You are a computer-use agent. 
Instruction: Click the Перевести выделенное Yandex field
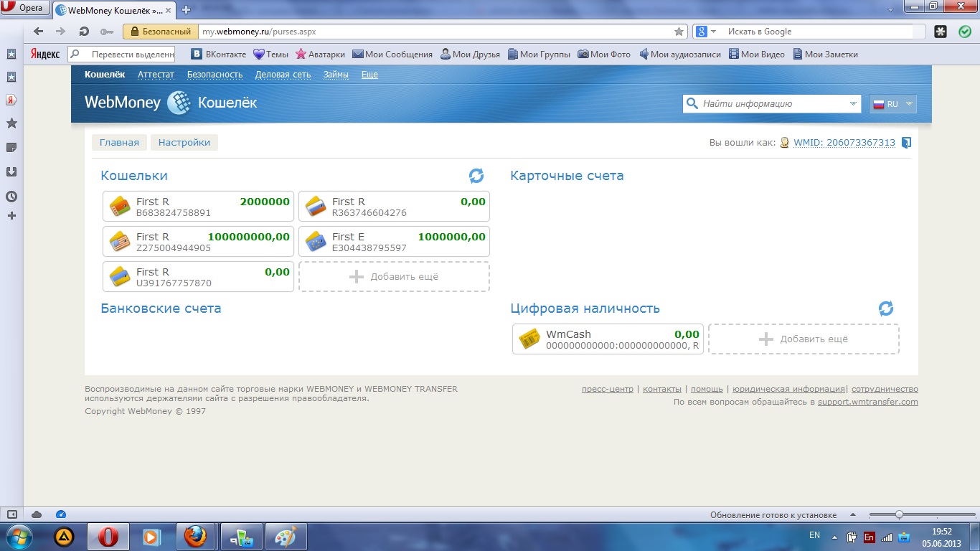pos(121,55)
